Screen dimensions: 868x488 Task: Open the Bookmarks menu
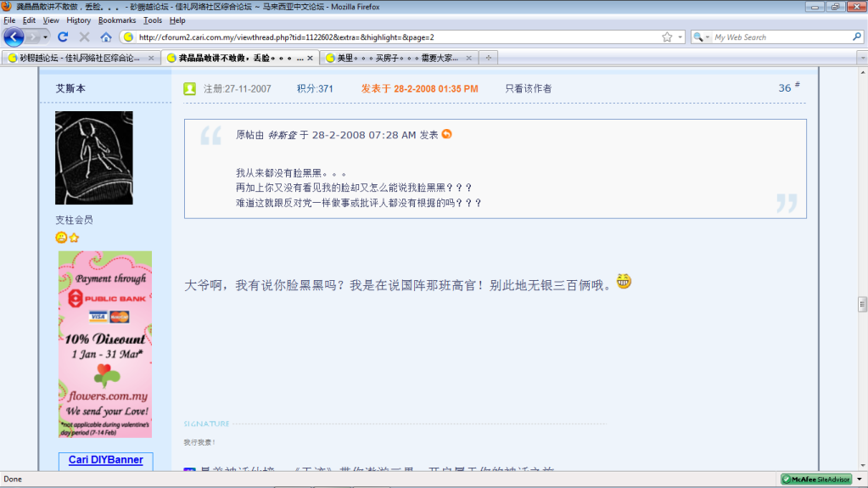click(116, 20)
